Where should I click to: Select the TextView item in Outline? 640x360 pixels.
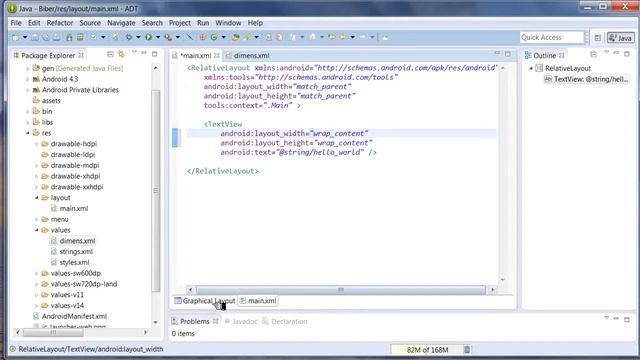[x=586, y=79]
